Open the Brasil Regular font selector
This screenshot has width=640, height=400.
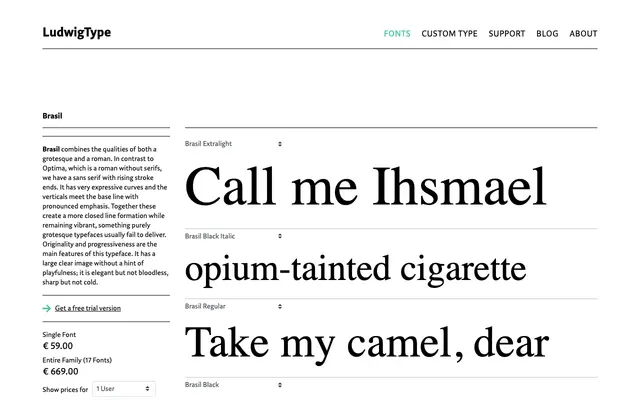[233, 306]
